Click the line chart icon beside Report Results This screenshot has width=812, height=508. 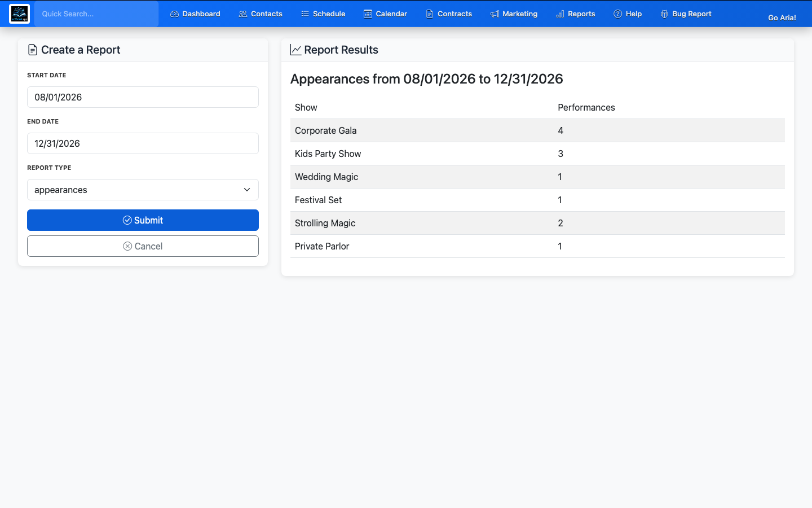coord(295,50)
